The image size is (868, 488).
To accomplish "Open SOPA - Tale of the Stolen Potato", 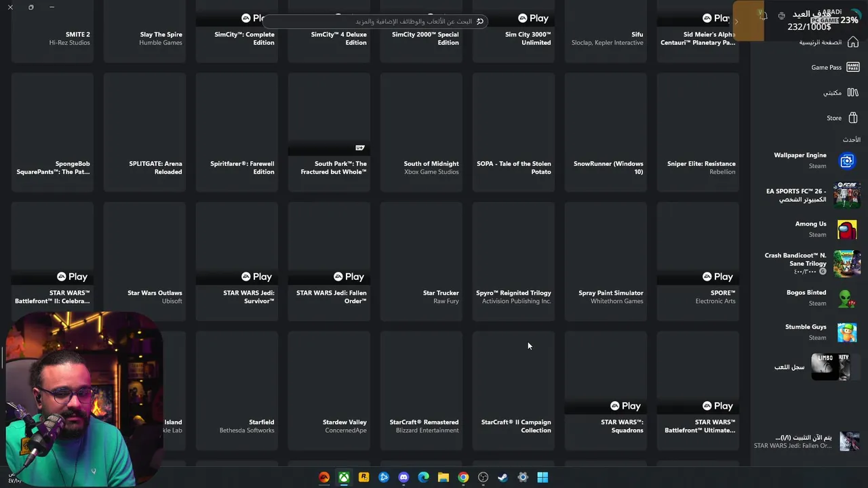I will (513, 132).
